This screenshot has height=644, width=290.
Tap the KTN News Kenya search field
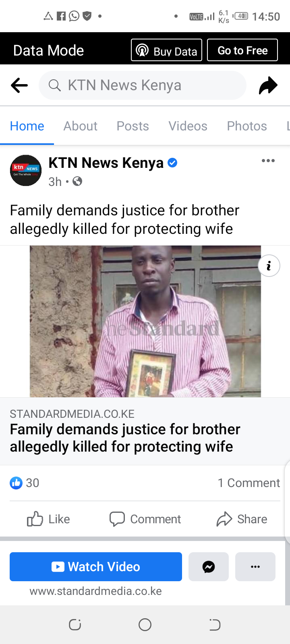coord(143,85)
